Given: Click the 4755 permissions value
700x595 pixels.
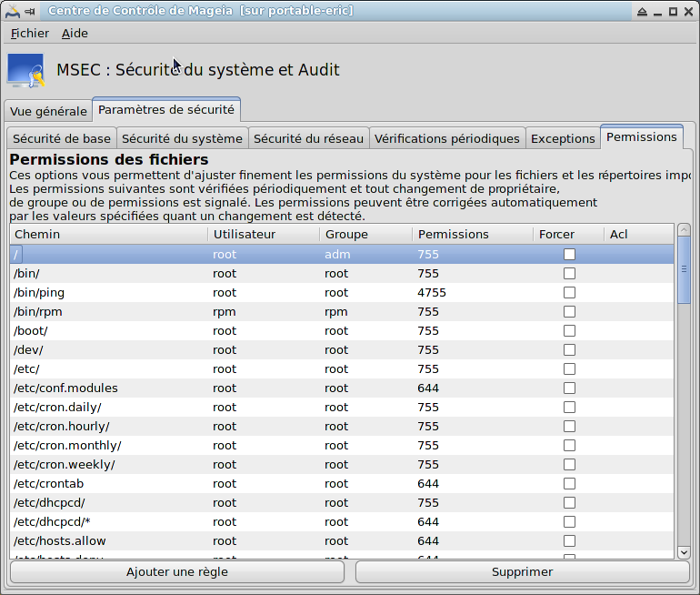Looking at the screenshot, I should pos(432,293).
